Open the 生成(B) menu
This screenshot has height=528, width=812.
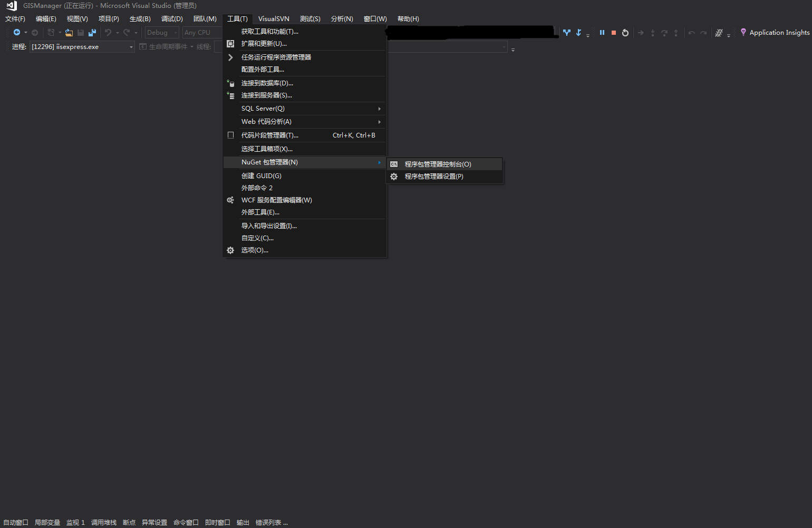[140, 19]
